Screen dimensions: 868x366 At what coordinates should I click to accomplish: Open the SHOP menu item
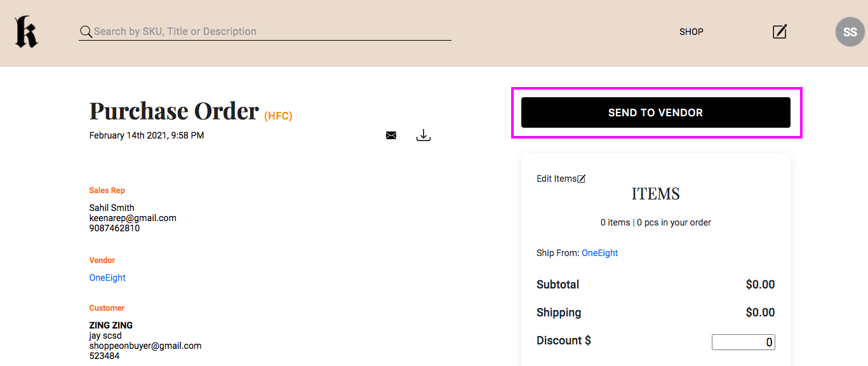[691, 32]
